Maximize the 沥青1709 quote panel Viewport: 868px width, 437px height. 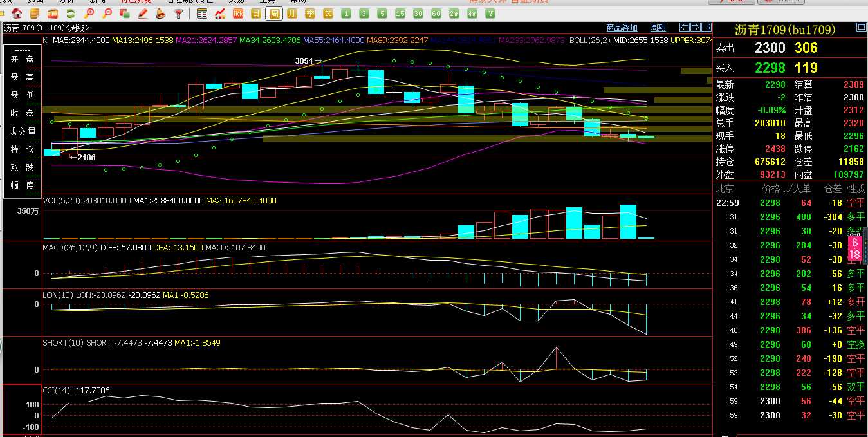click(x=862, y=28)
